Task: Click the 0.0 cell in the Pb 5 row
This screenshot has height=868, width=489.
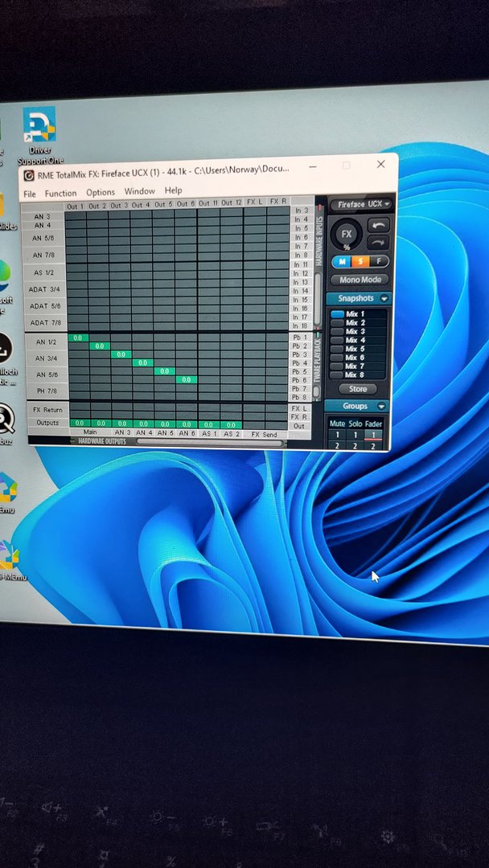Action: tap(165, 371)
